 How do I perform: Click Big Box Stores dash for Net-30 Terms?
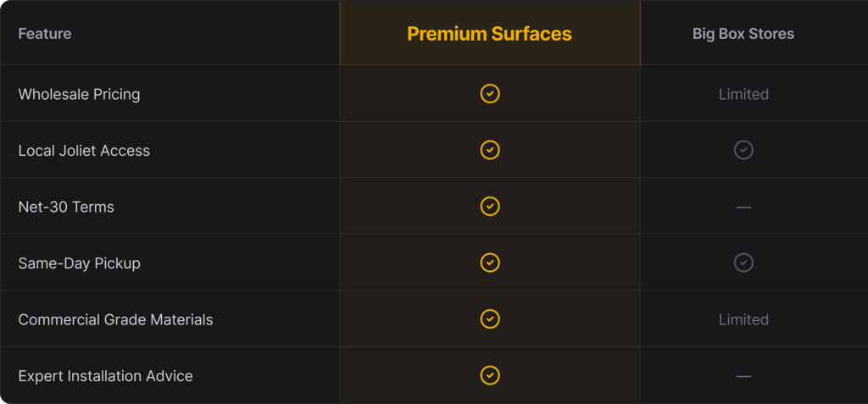(x=743, y=207)
